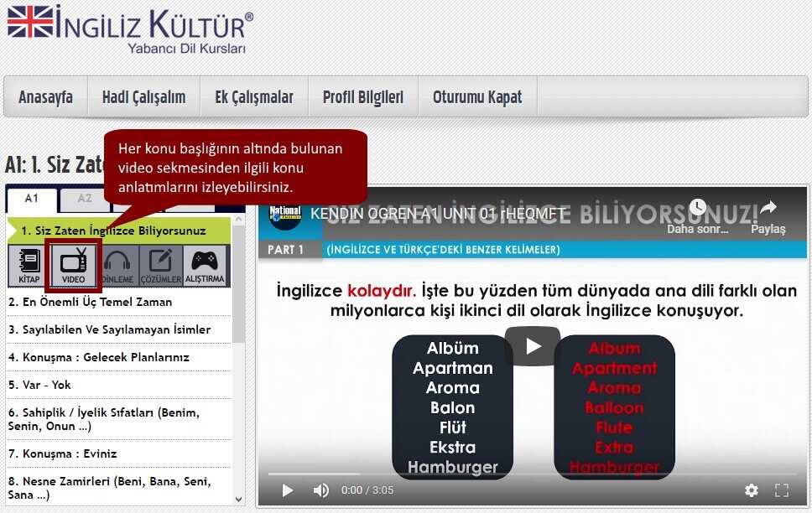Open the Anasayfa menu item
The image size is (812, 513).
[x=44, y=96]
